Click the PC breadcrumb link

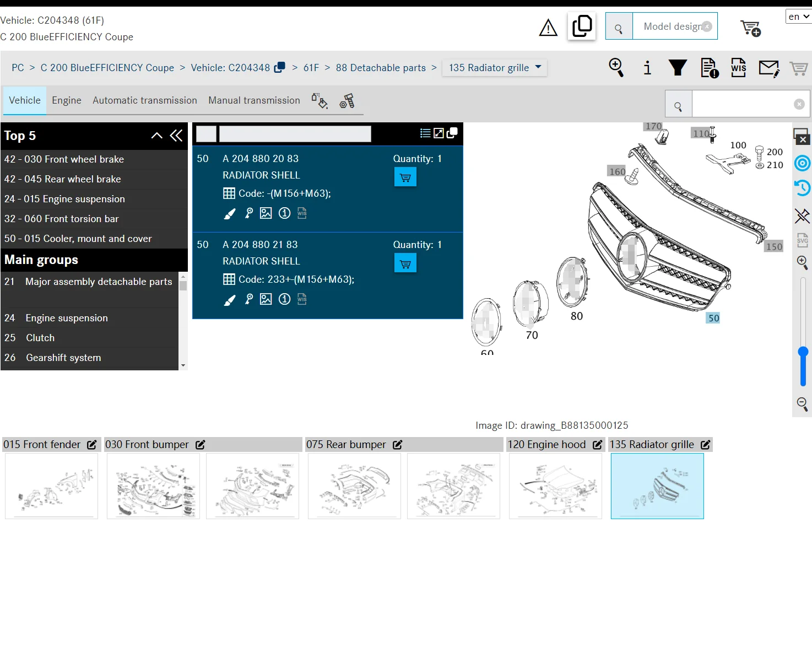[x=18, y=68]
